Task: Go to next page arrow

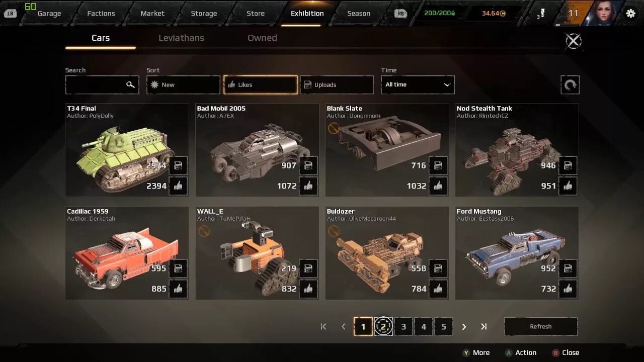Action: pyautogui.click(x=464, y=327)
